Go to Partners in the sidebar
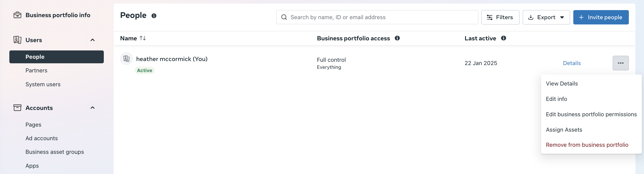 tap(36, 70)
